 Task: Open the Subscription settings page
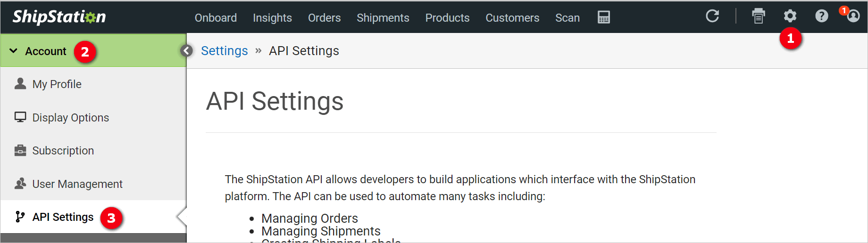[x=63, y=151]
